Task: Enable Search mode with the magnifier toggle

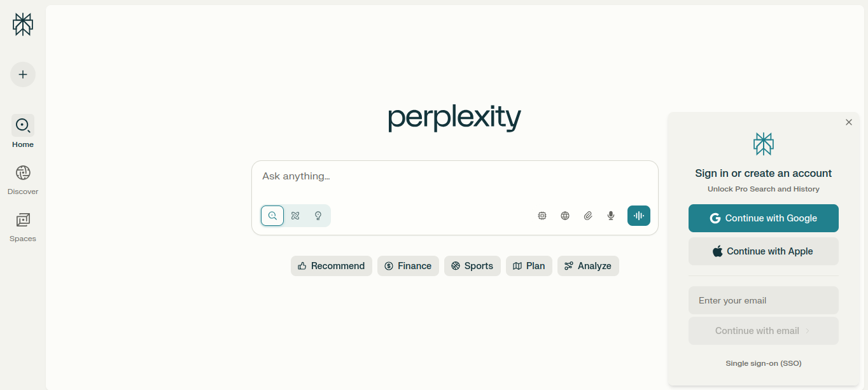Action: (272, 216)
